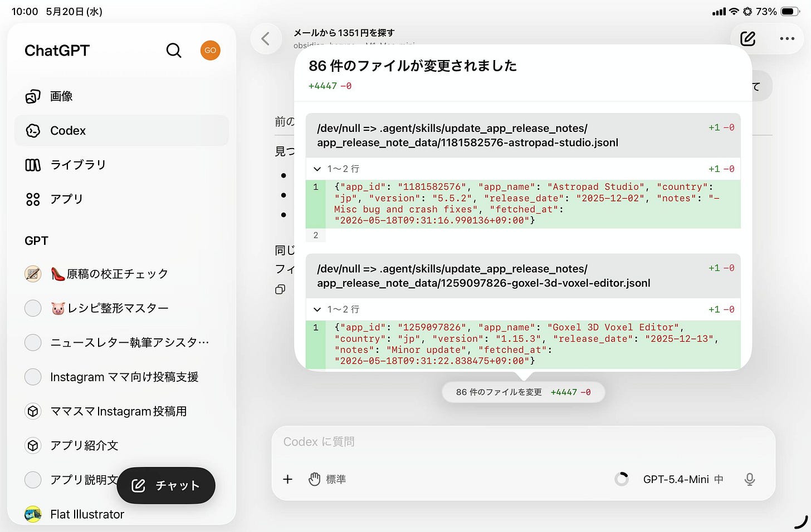
Task: Click the 86 件のファイルが変更されました heading
Action: (x=413, y=66)
